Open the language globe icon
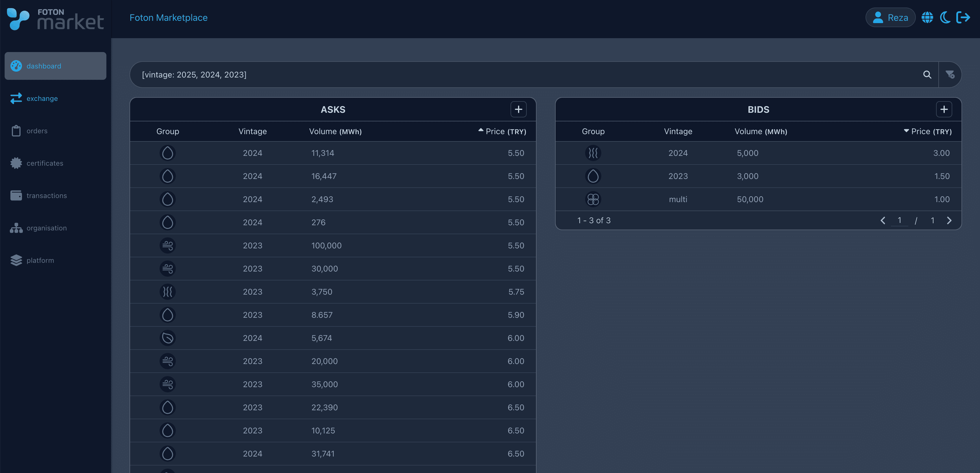 coord(927,18)
